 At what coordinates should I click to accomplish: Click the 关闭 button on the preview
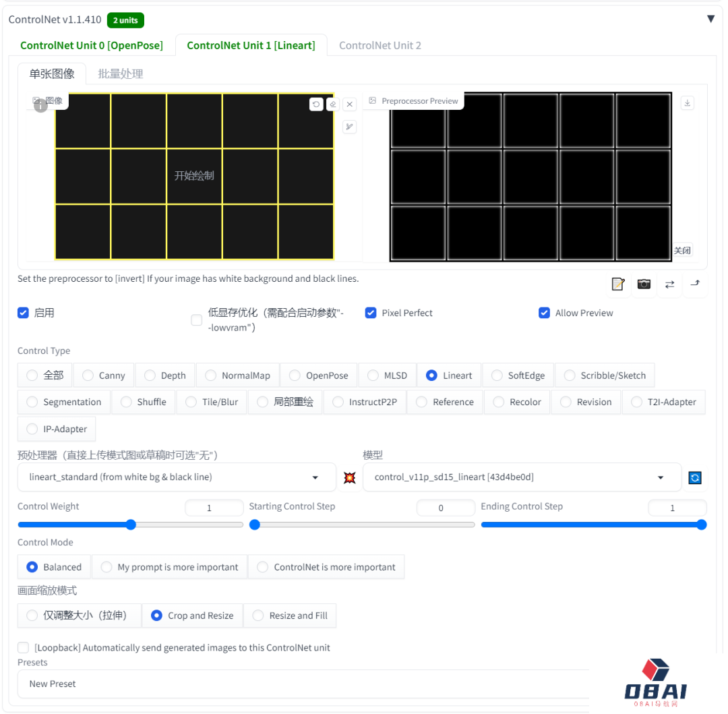682,250
